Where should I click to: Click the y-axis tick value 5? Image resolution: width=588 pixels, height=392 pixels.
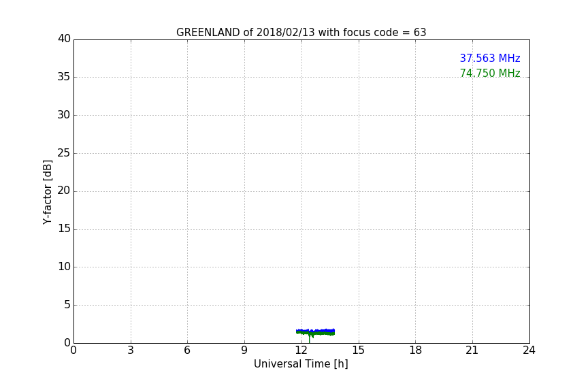click(67, 305)
